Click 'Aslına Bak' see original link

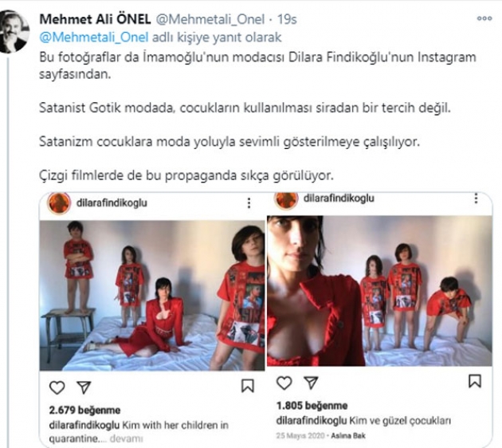(x=348, y=436)
